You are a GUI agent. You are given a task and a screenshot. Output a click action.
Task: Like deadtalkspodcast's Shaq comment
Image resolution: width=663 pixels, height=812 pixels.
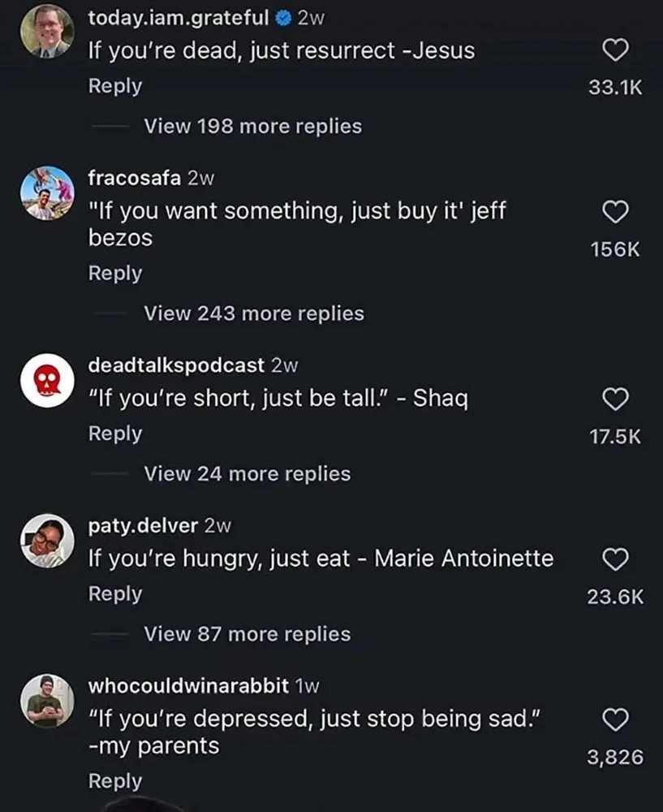[617, 399]
